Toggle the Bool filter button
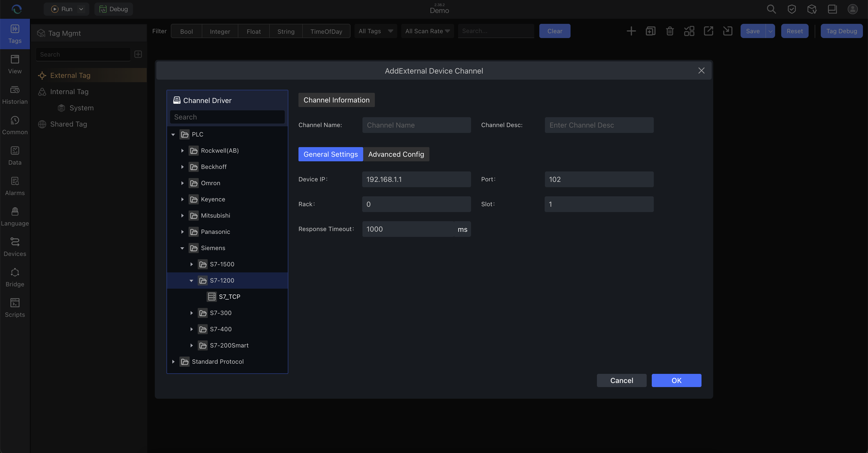 coord(186,31)
